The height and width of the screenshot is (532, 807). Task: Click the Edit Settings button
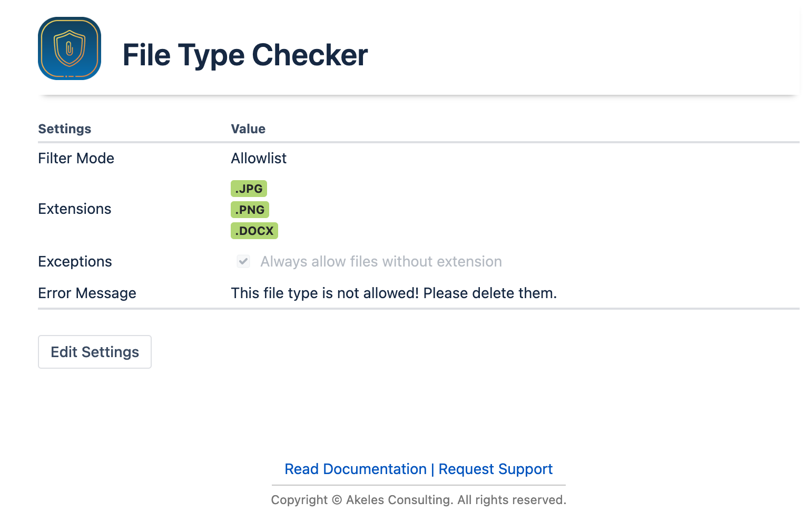pyautogui.click(x=94, y=351)
